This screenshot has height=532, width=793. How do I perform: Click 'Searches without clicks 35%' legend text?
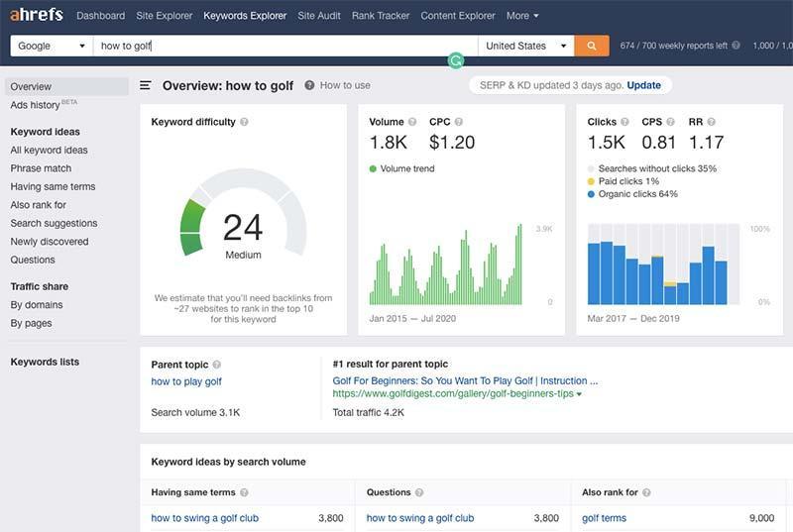coord(657,168)
